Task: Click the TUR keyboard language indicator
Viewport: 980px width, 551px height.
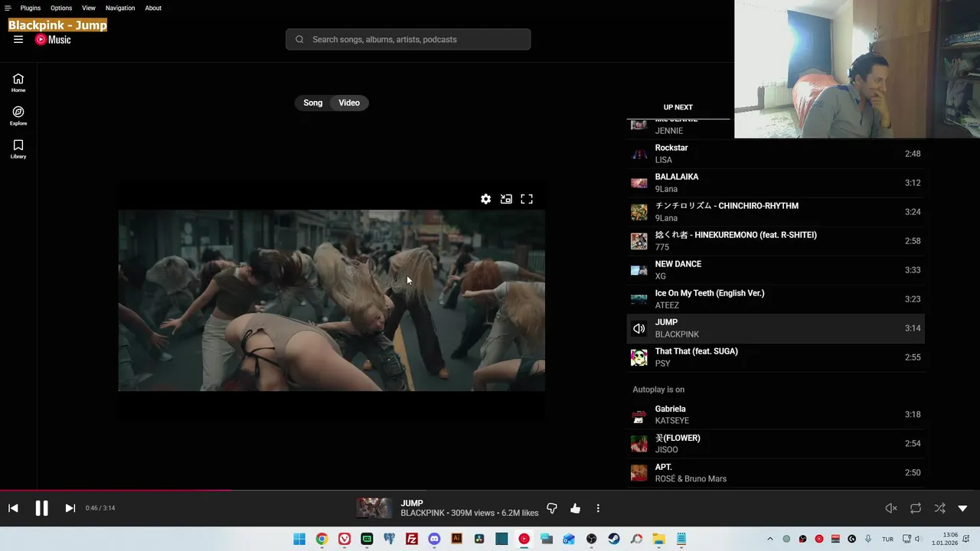Action: (887, 540)
